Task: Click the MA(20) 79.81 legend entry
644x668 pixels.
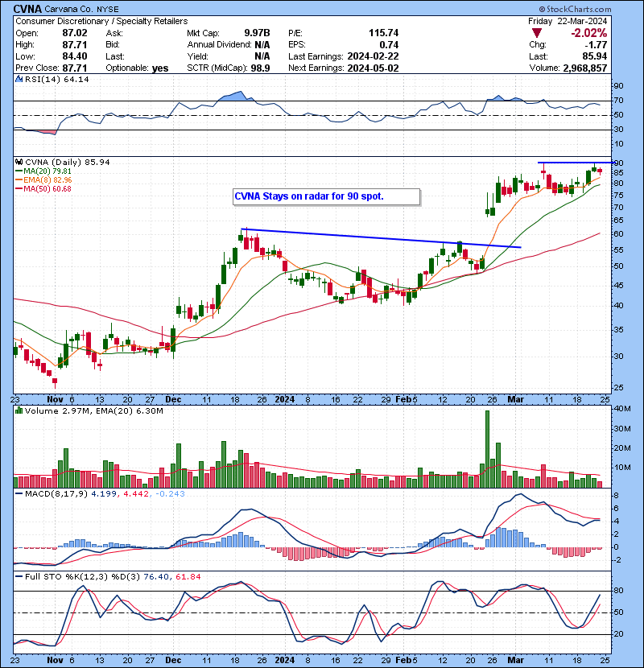Action: (43, 171)
